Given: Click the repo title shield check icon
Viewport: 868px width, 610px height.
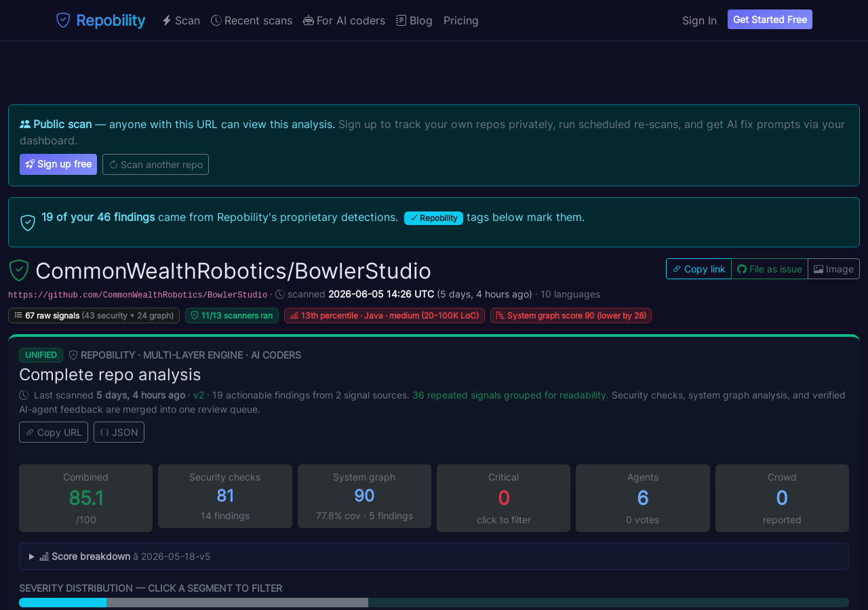Looking at the screenshot, I should (x=19, y=270).
